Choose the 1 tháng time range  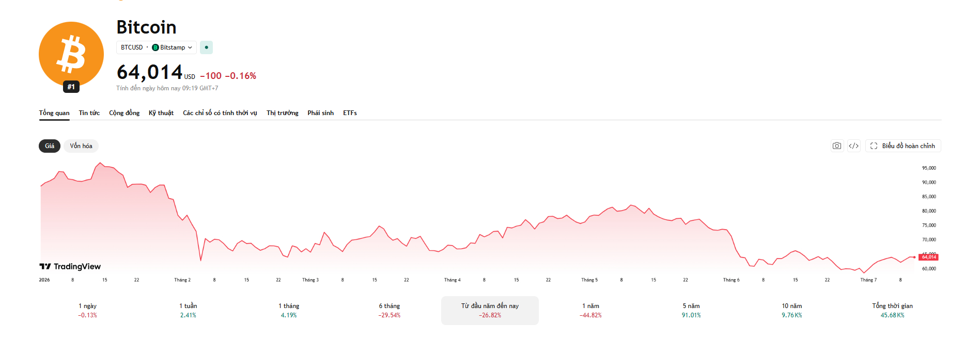pos(289,311)
